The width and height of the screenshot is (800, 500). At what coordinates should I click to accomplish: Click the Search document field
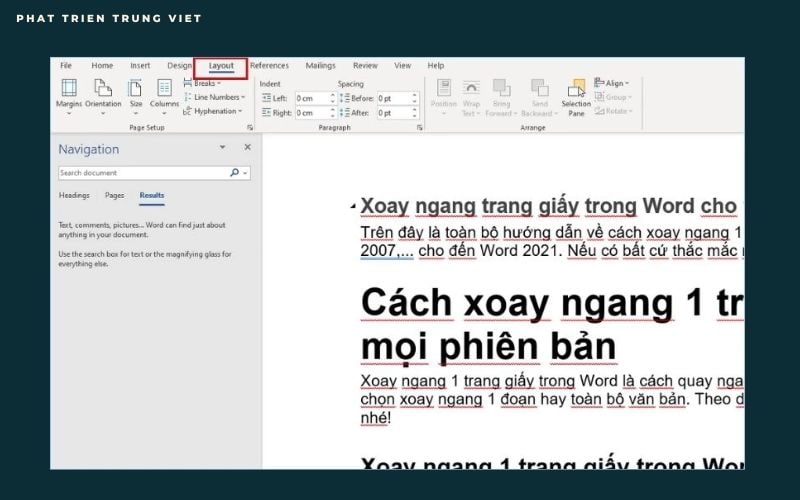coord(142,173)
